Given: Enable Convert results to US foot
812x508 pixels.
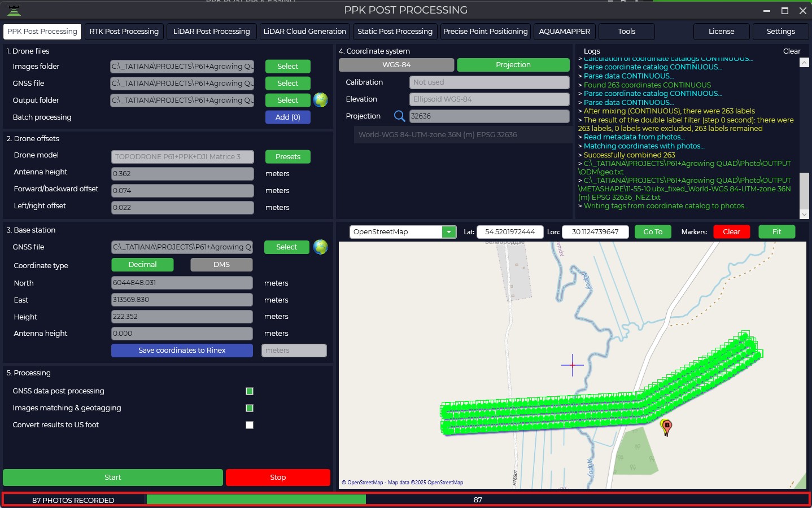Looking at the screenshot, I should click(x=250, y=425).
